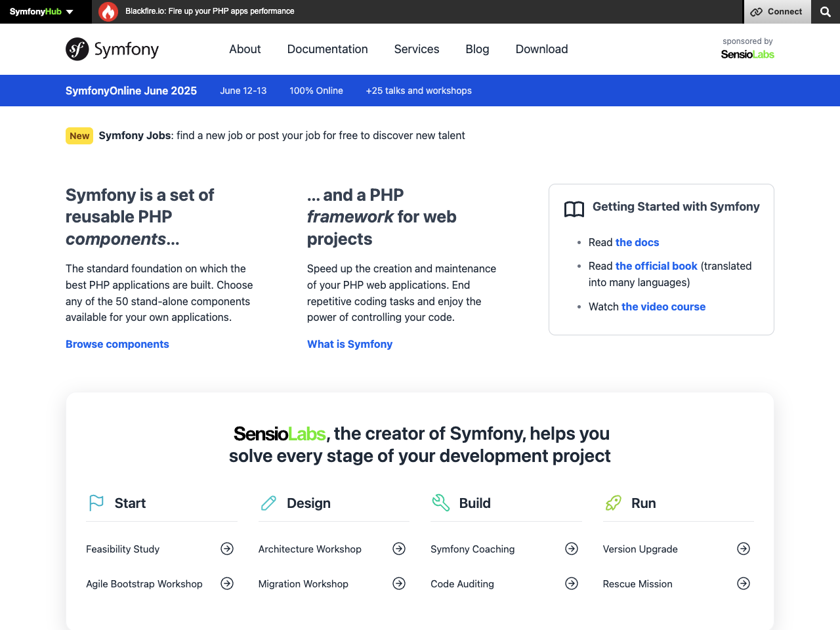This screenshot has height=630, width=840.
Task: Click '+25 talks and workshops' text
Action: click(419, 91)
